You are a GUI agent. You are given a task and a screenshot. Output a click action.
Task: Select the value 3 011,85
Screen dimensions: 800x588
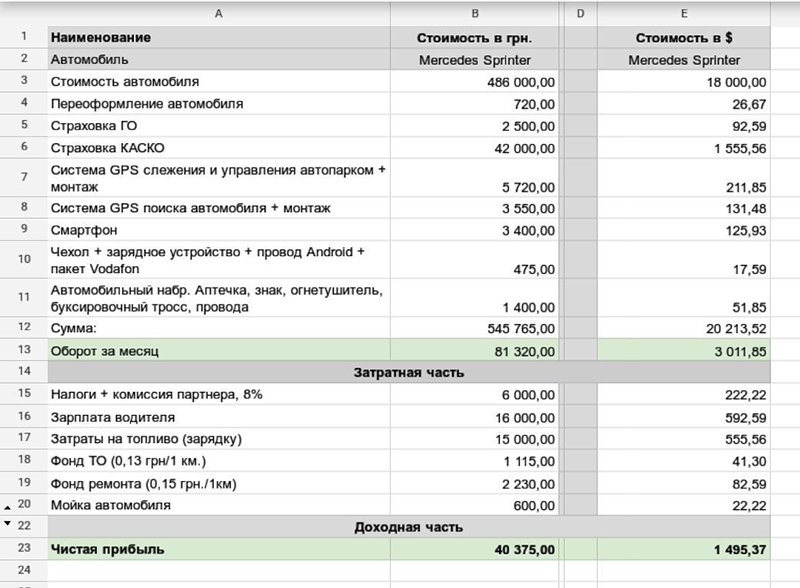click(684, 351)
